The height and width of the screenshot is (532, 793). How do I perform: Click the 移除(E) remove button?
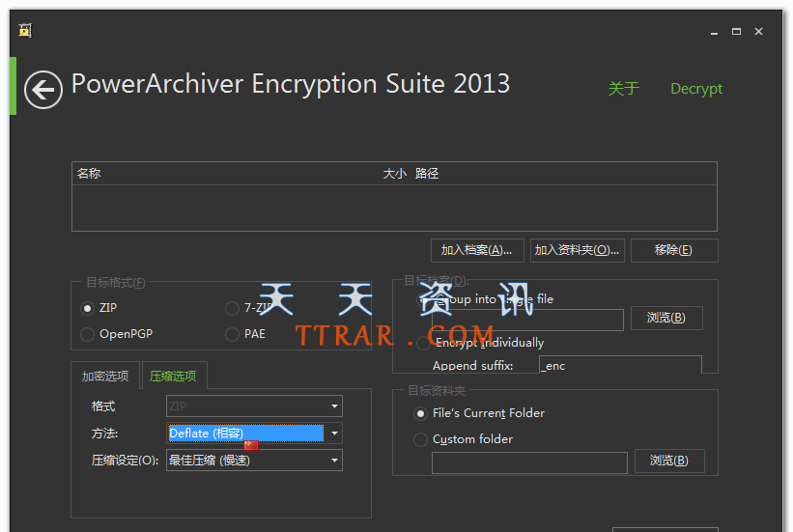pos(674,250)
